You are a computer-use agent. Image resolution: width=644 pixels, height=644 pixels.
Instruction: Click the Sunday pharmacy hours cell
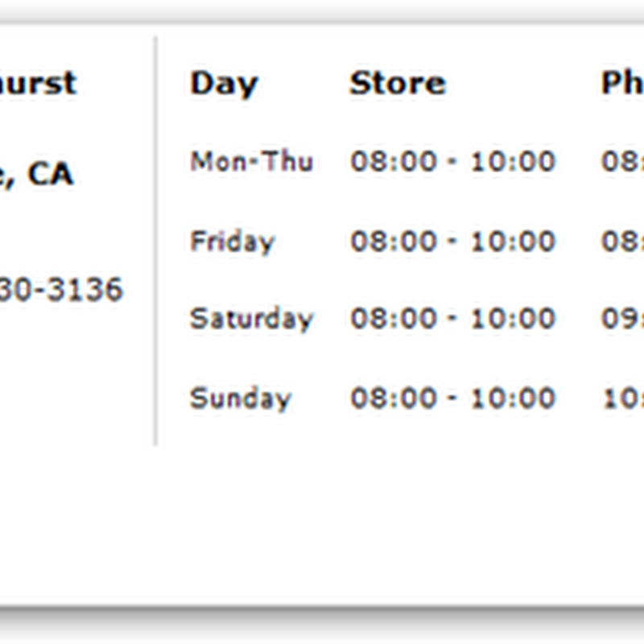click(621, 398)
